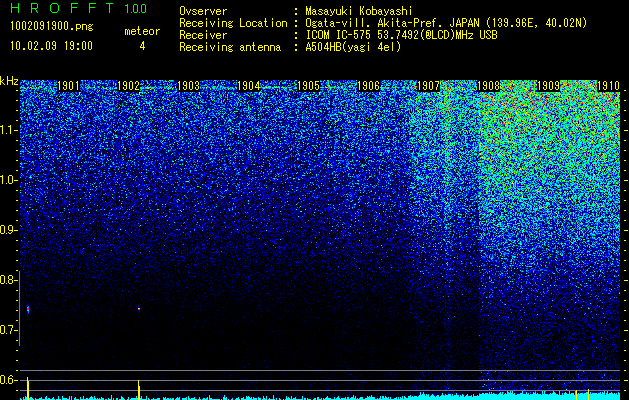Click the 1909 time marker
The image size is (629, 400).
click(548, 86)
